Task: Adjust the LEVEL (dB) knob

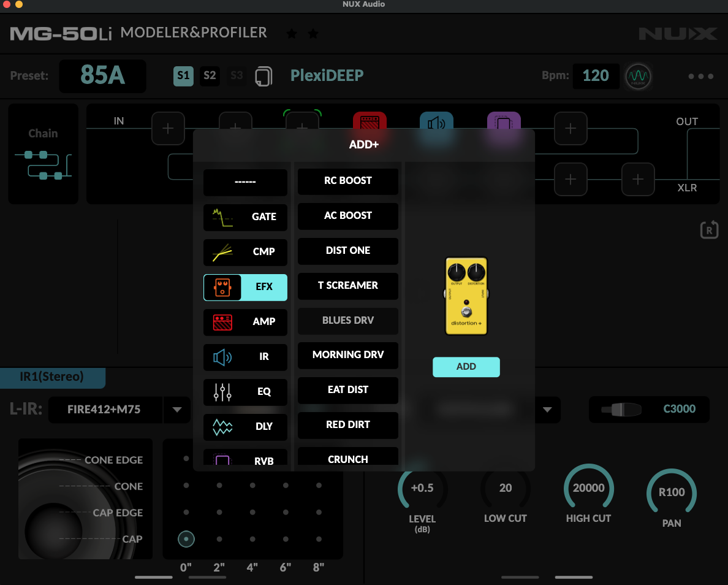Action: pos(422,489)
